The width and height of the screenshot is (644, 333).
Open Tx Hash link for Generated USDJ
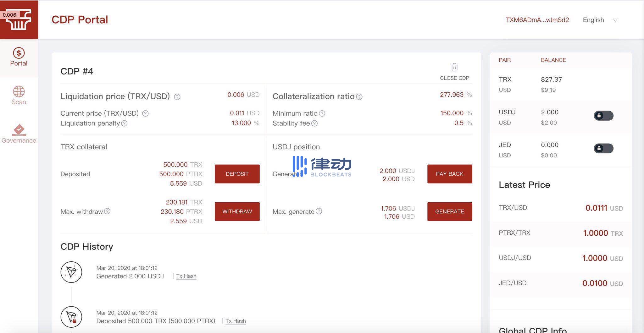pos(186,276)
